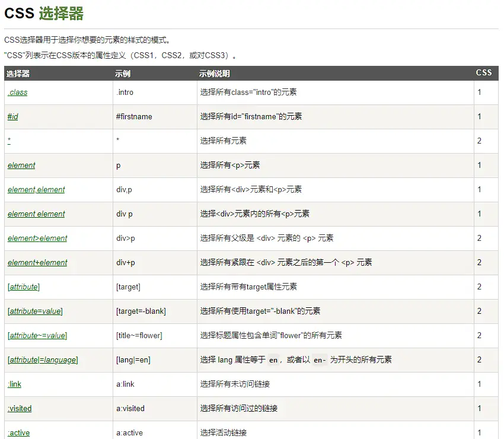Follow the [attribute=value] selector link
The height and width of the screenshot is (439, 504).
coord(35,311)
